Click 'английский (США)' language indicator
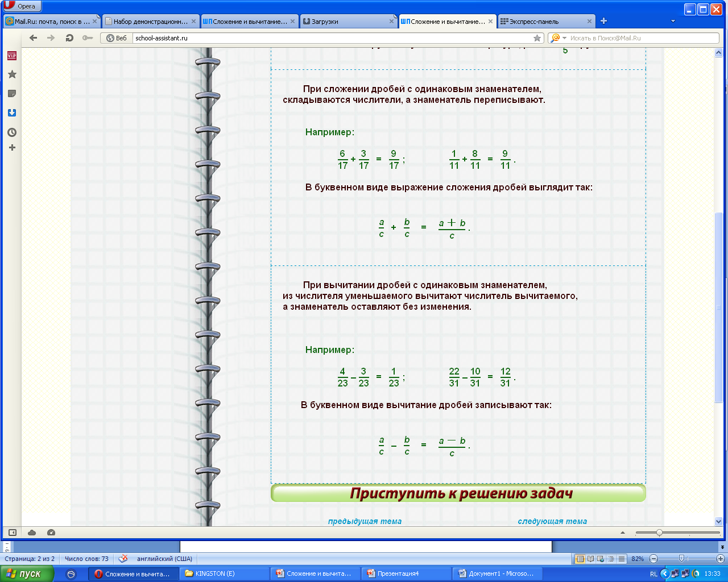 165,559
